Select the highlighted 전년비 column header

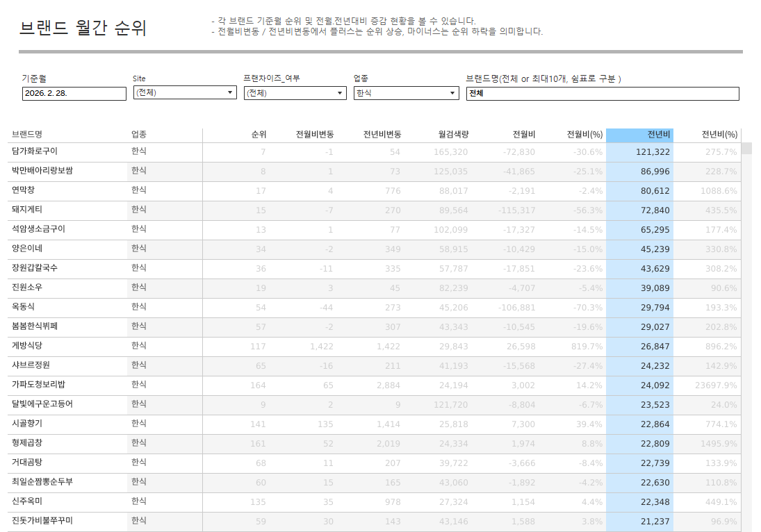click(x=658, y=135)
